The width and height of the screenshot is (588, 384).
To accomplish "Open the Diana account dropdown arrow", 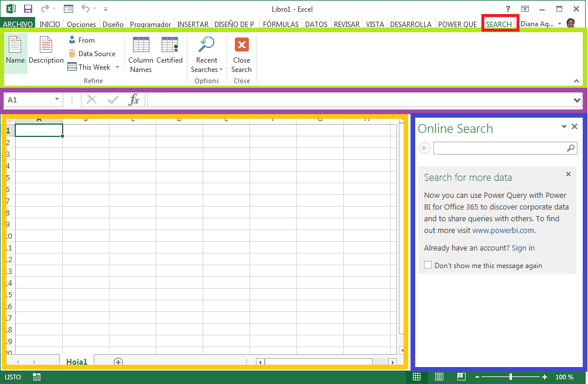I will (x=559, y=23).
